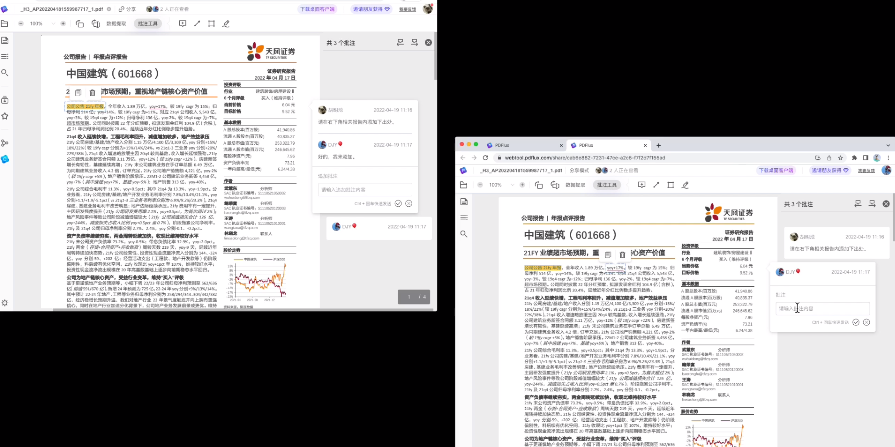
Task: Zoom in with plus button in browser window
Action: [x=522, y=185]
